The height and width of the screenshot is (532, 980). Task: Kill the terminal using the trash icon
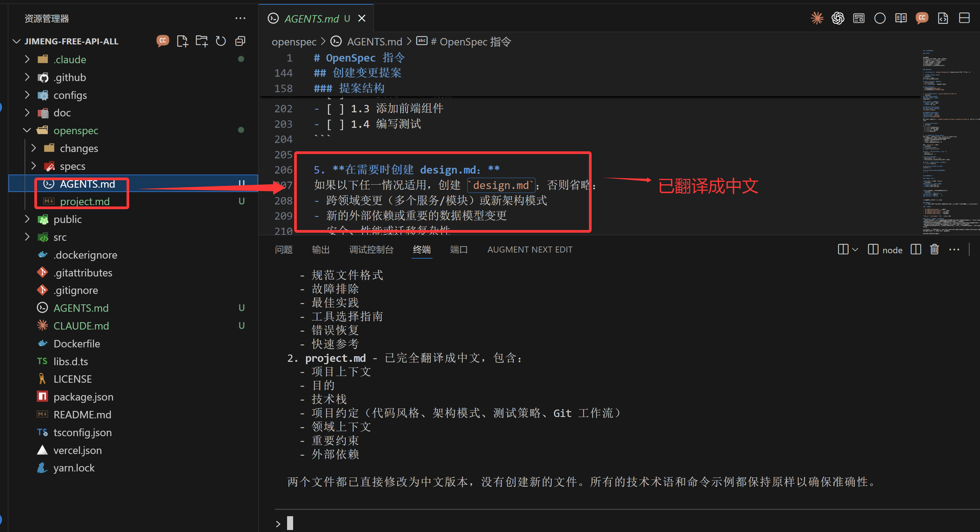pyautogui.click(x=935, y=250)
